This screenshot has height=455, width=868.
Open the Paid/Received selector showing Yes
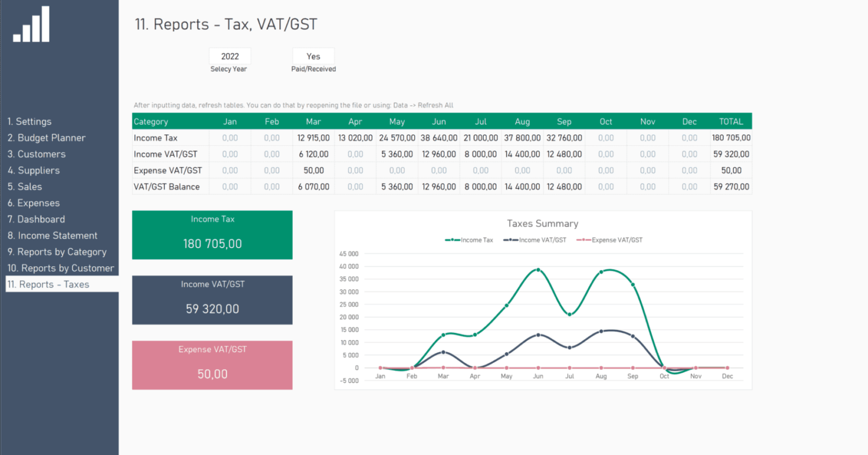click(x=313, y=56)
